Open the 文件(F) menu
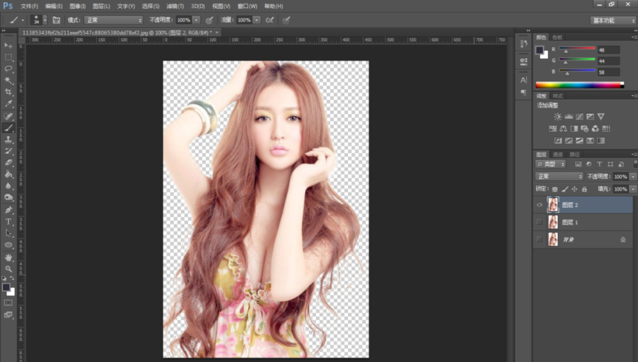The width and height of the screenshot is (638, 362). [x=29, y=6]
